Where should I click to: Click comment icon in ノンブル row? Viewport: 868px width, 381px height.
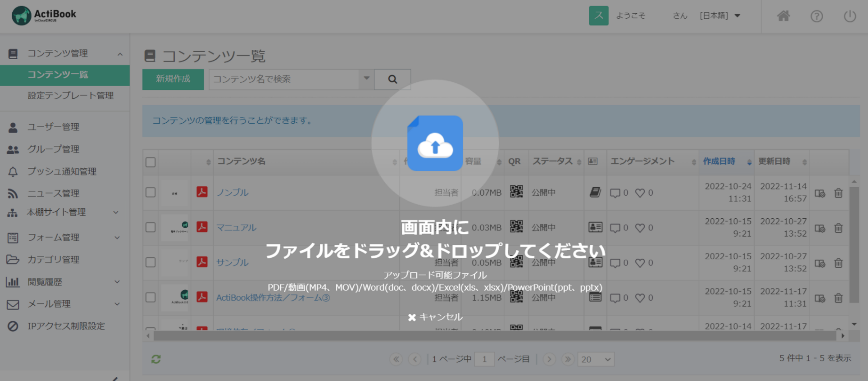point(615,193)
